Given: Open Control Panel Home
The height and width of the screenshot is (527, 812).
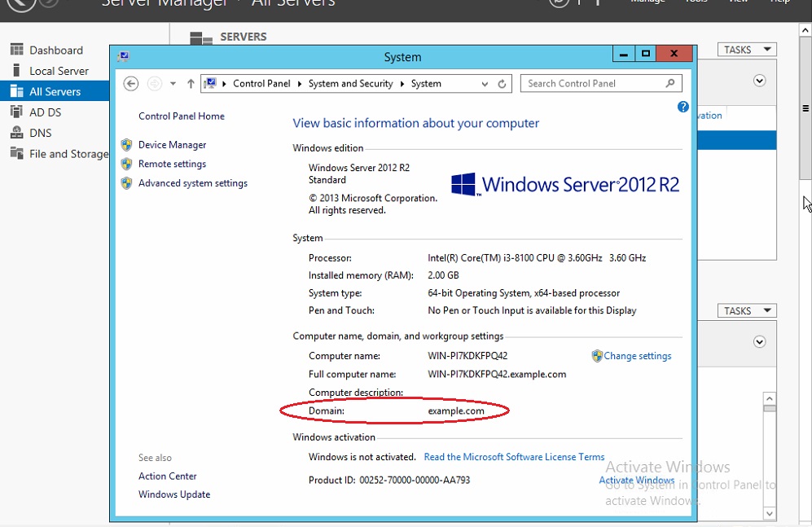Looking at the screenshot, I should (x=182, y=116).
